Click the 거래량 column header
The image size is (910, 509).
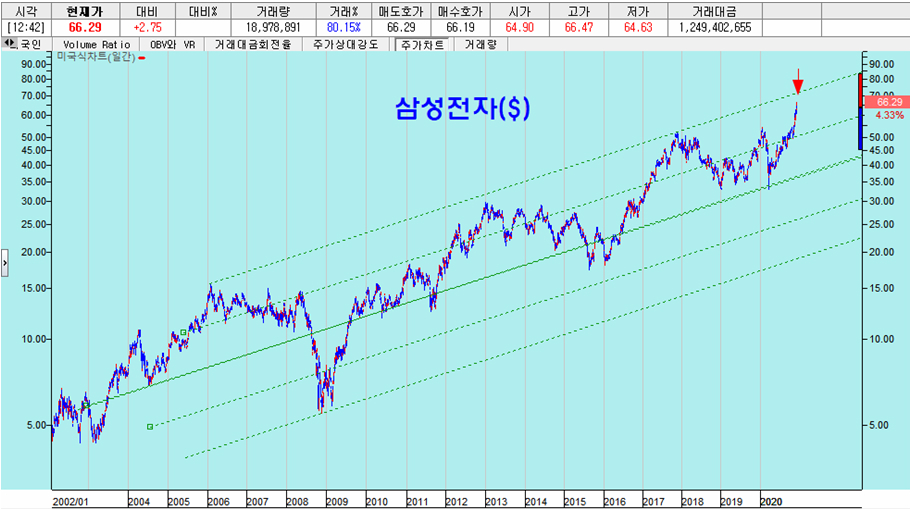[273, 11]
